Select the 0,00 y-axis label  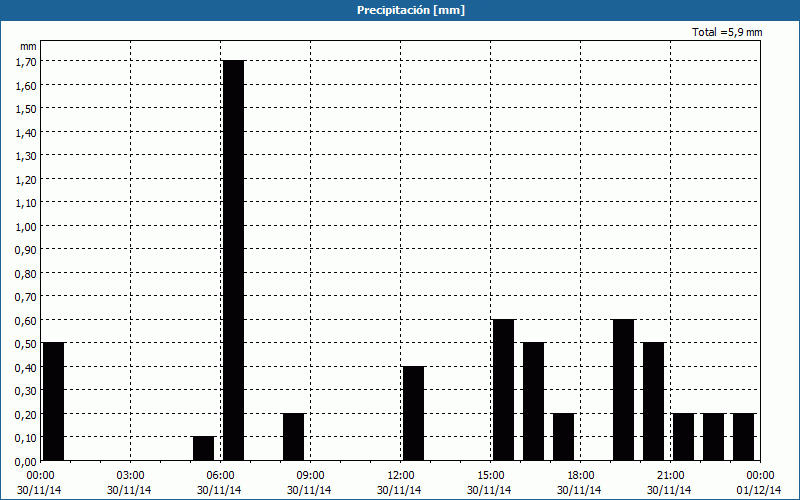pyautogui.click(x=27, y=462)
